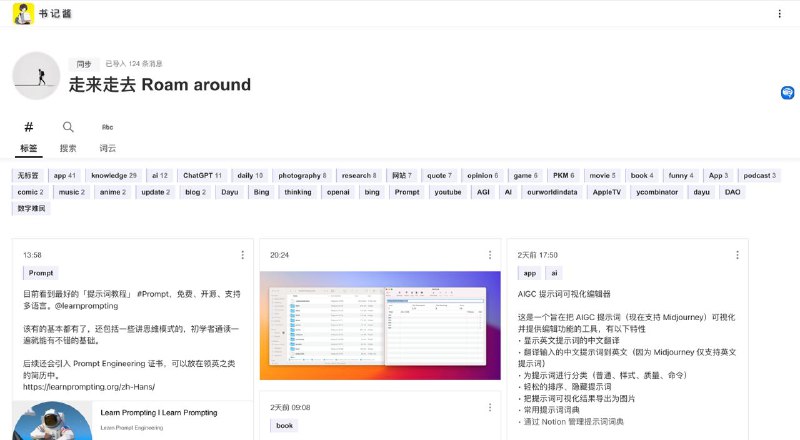Select the photography 8 tag

(x=302, y=176)
